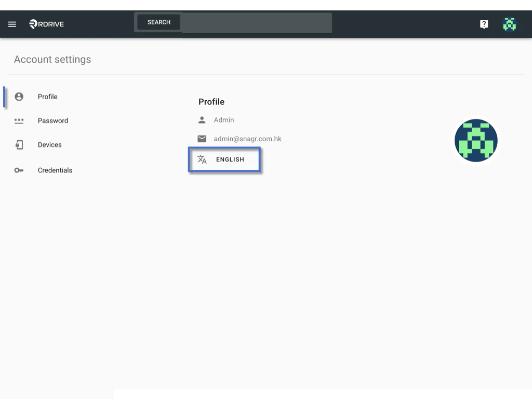Image resolution: width=532 pixels, height=399 pixels.
Task: Open the Credentials section
Action: [x=55, y=170]
